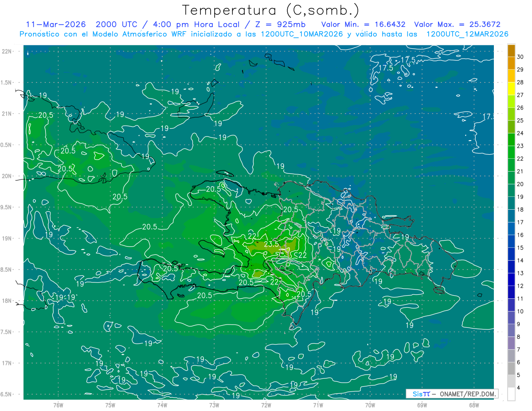Click 'Valor Max. = 25.3672' text
Image resolution: width=532 pixels, height=411 pixels.
[457, 24]
